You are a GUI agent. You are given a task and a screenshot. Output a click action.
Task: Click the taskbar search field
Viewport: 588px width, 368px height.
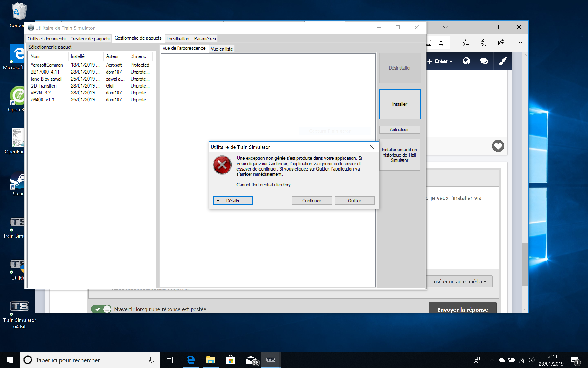90,360
